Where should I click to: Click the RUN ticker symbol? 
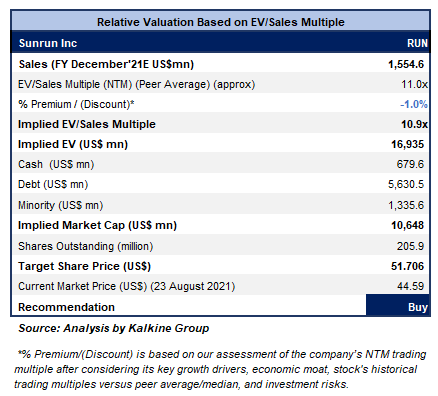coord(417,43)
